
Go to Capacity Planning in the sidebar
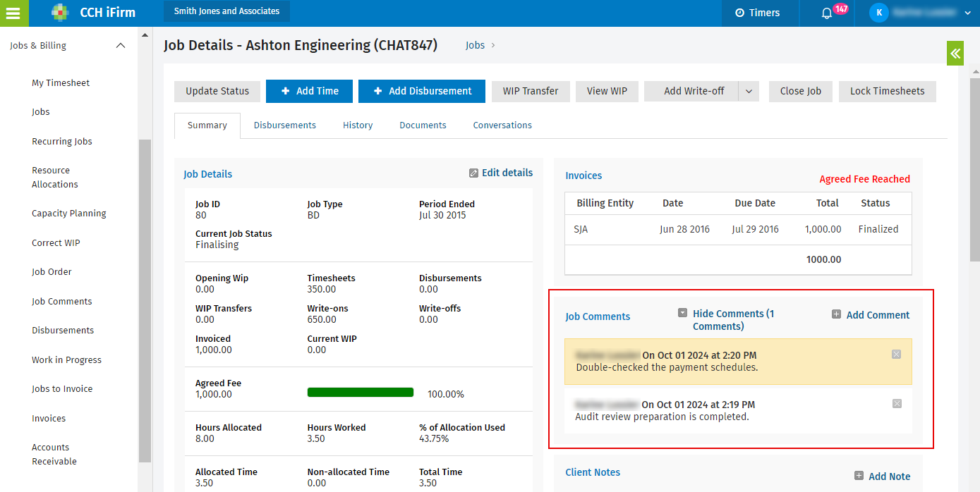tap(69, 214)
